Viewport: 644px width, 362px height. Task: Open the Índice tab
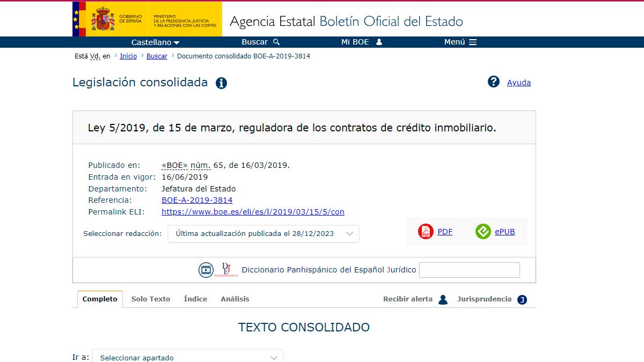195,299
